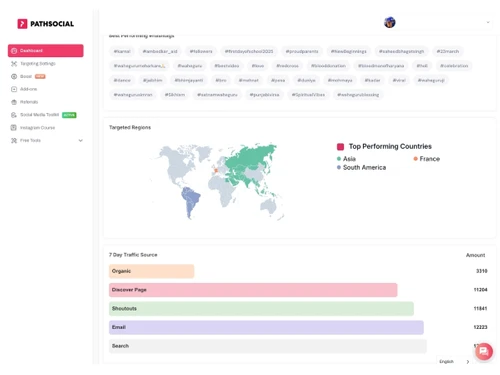The width and height of the screenshot is (500, 375).
Task: Open the live chat bubble
Action: click(x=484, y=351)
